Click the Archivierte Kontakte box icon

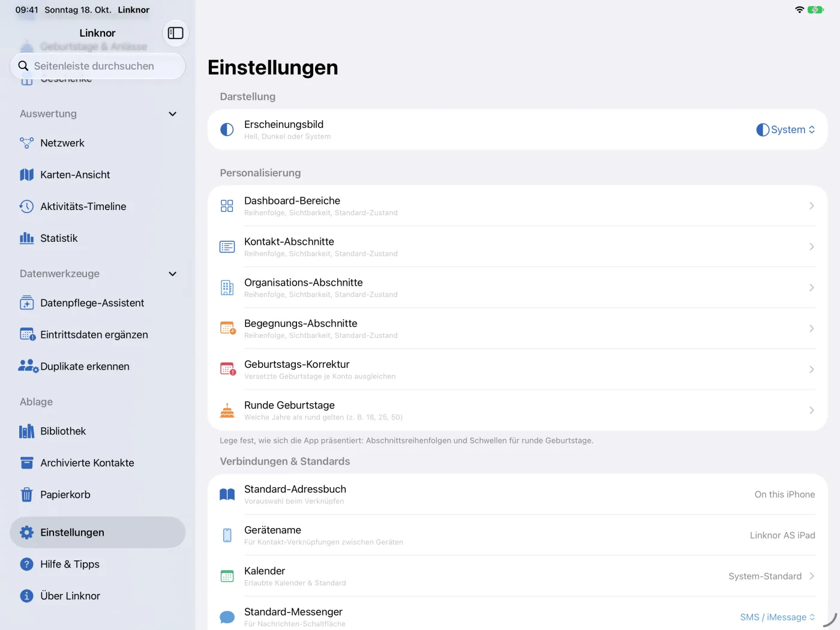[x=26, y=463]
